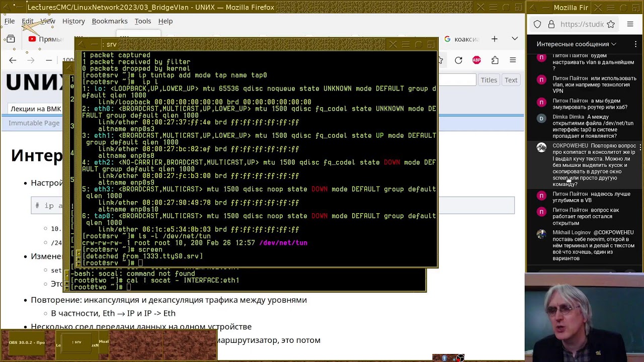Screen dimensions: 644x362
Task: Open the File menu in Firefox
Action: (10, 21)
